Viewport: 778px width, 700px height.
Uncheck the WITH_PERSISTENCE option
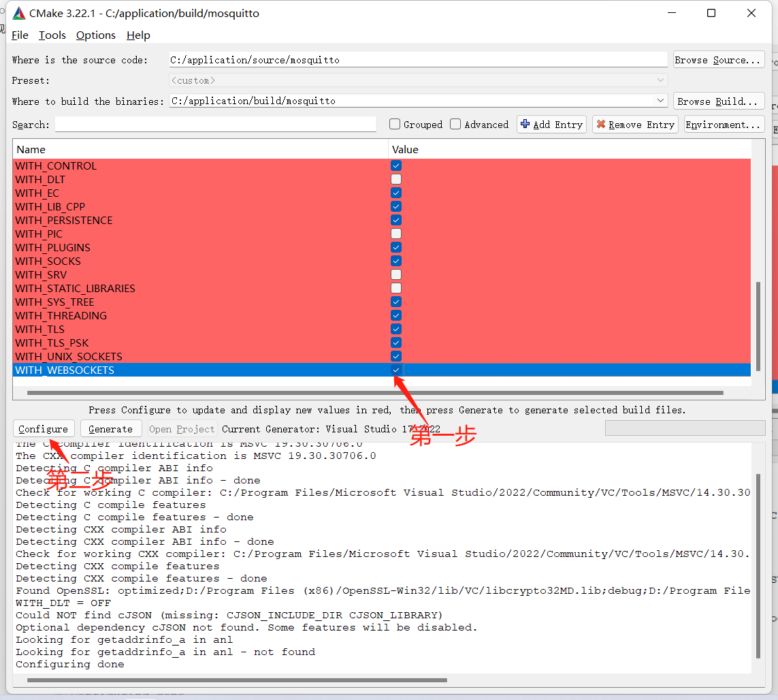click(x=396, y=220)
